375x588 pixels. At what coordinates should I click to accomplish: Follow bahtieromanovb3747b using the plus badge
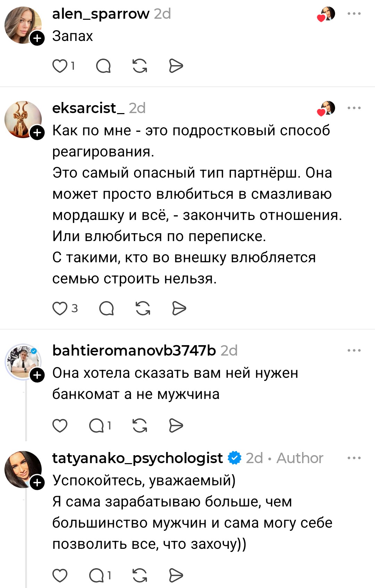pyautogui.click(x=37, y=375)
